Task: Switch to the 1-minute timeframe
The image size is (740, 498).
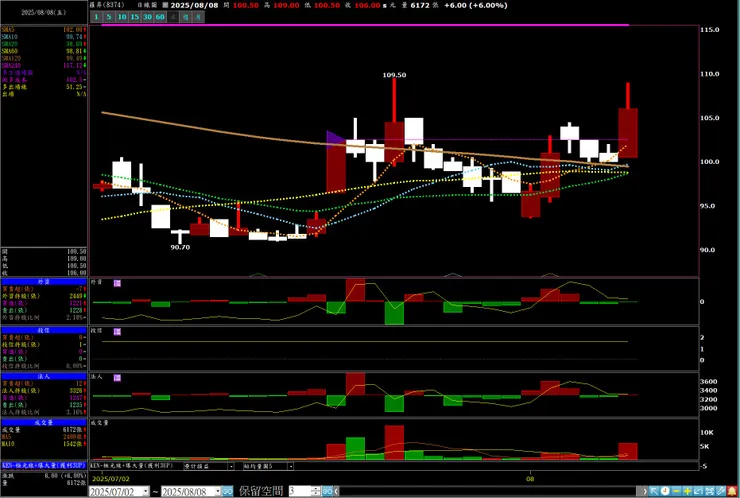Action: tap(96, 17)
